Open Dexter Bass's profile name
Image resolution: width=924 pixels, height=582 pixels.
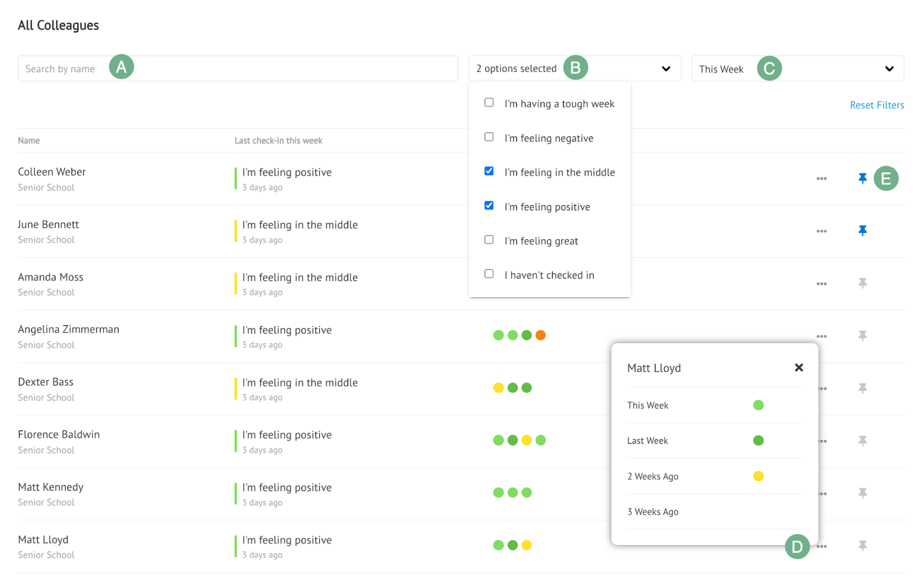[x=46, y=382]
